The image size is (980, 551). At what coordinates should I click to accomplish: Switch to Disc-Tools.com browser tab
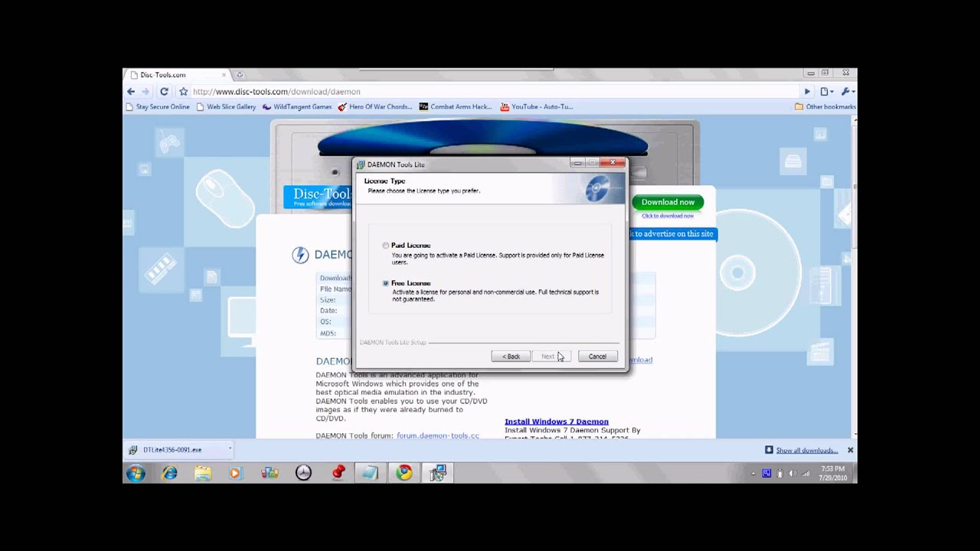point(176,75)
